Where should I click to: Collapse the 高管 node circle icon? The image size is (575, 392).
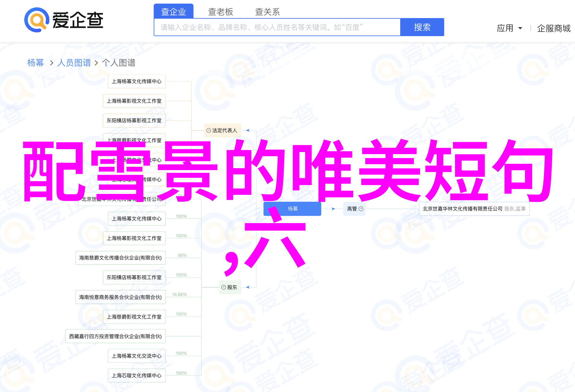pyautogui.click(x=361, y=209)
